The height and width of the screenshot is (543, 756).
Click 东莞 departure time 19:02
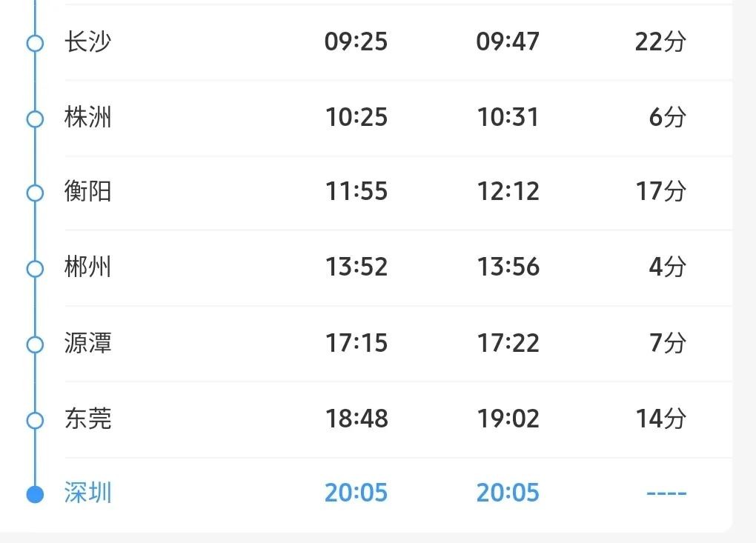[x=508, y=420]
